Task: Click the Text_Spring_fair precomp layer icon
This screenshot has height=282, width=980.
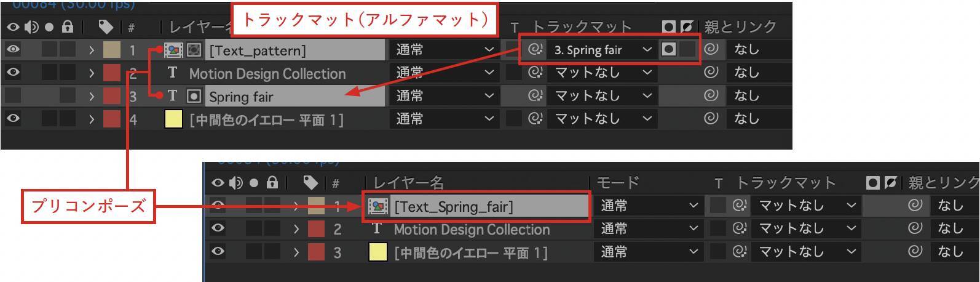Action: pyautogui.click(x=377, y=206)
